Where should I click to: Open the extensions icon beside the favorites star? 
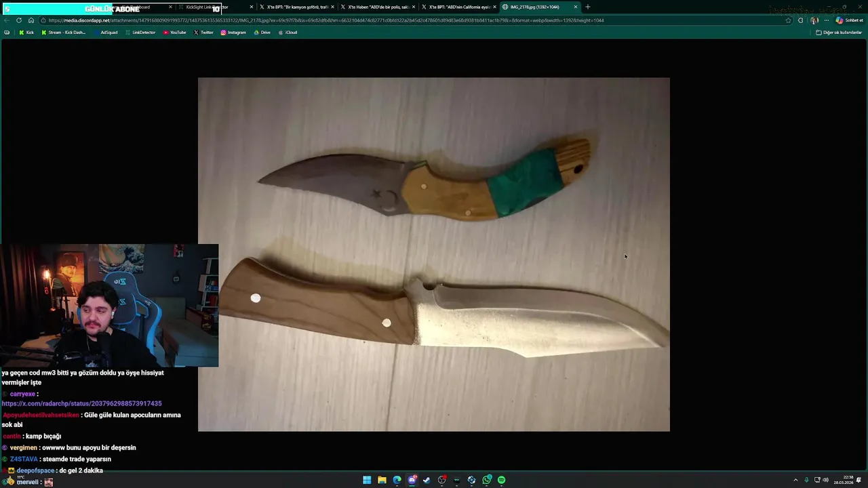(801, 20)
